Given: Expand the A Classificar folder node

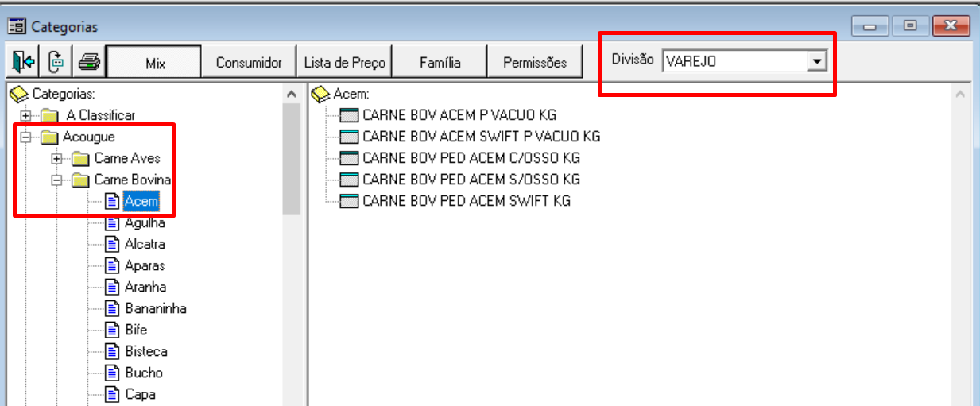Looking at the screenshot, I should (x=25, y=115).
